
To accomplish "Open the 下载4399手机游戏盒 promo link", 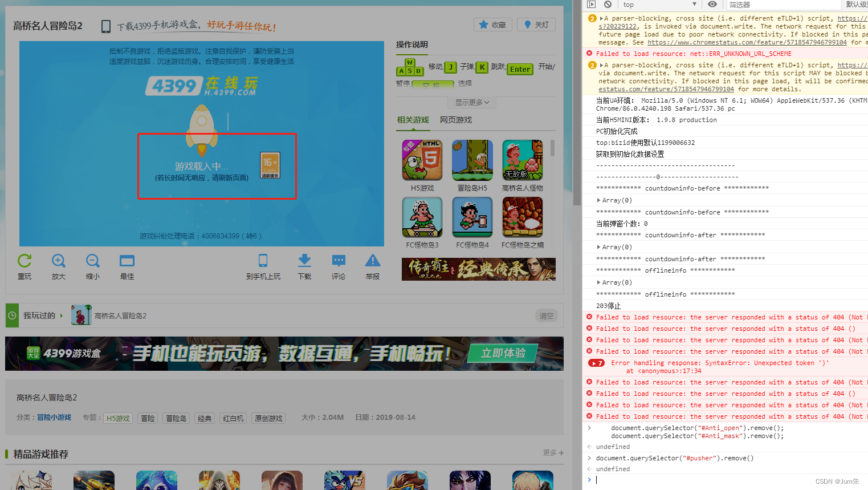I will pyautogui.click(x=196, y=26).
